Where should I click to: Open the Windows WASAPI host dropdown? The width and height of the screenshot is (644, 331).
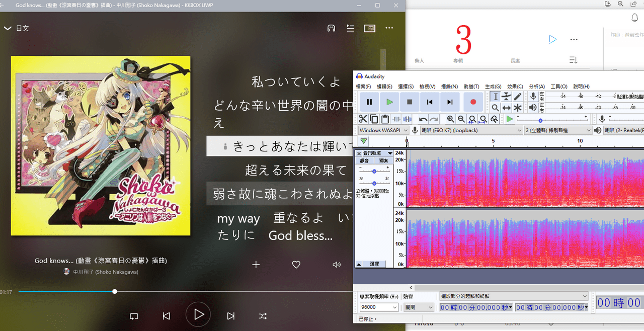tap(383, 130)
